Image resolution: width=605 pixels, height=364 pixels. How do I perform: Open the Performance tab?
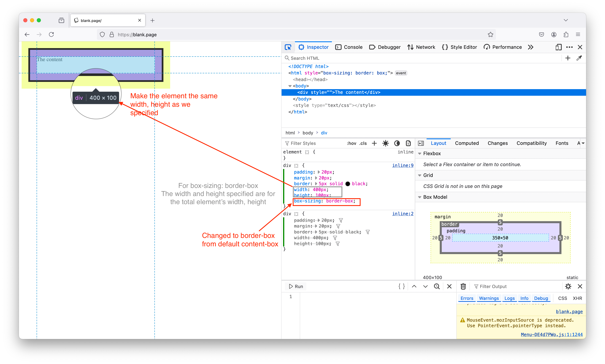click(503, 47)
